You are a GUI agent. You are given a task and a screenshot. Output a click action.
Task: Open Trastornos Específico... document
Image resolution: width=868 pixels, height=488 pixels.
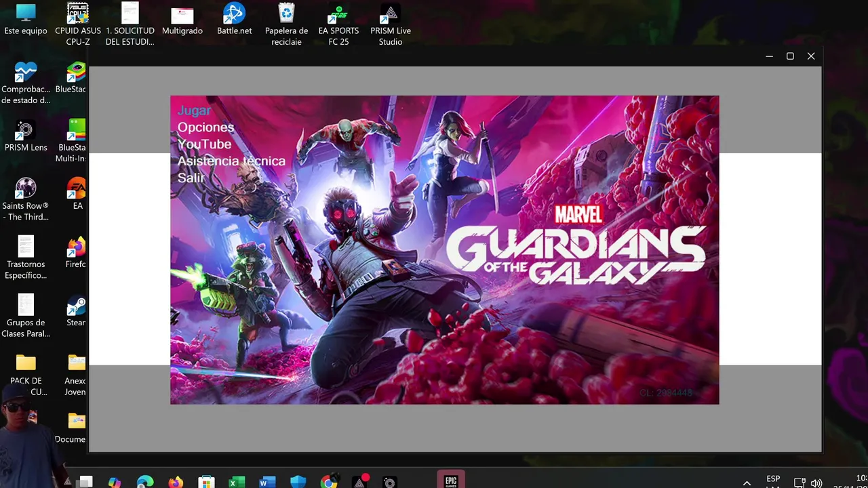(26, 258)
